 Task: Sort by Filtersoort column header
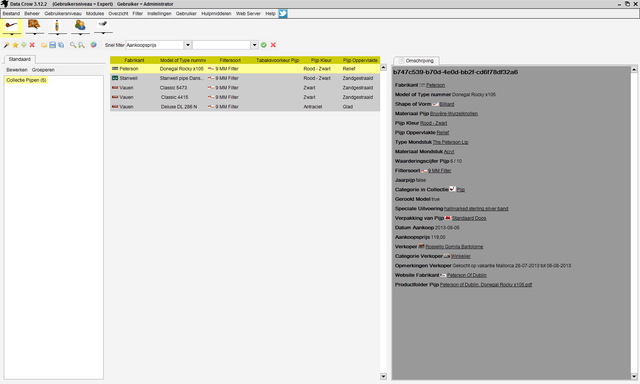tap(230, 60)
